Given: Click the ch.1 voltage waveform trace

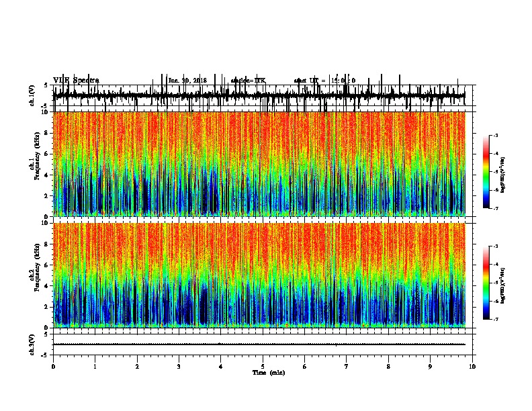Looking at the screenshot, I should pyautogui.click(x=259, y=95).
